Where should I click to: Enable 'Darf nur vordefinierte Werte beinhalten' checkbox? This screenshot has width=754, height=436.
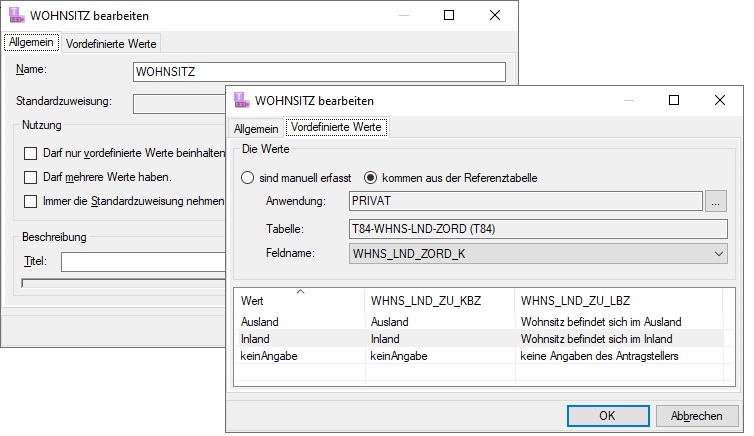click(x=30, y=153)
